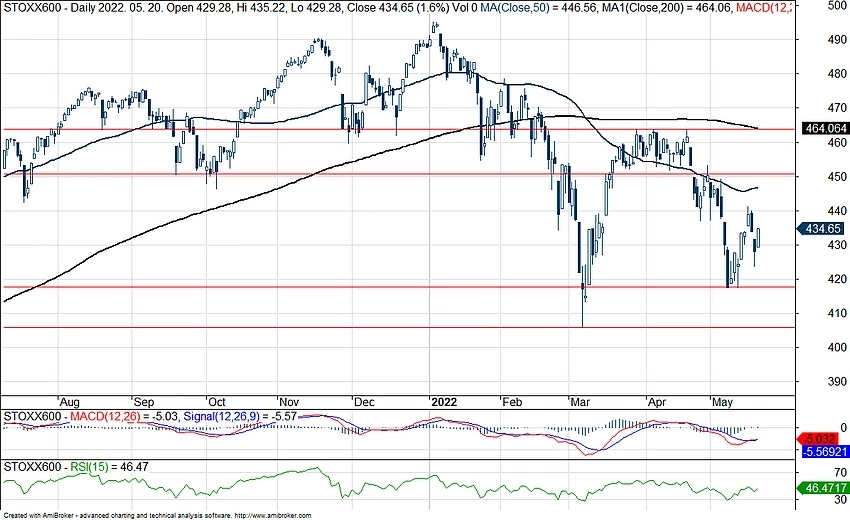850x520 pixels.
Task: Click the blue -5.56921 signal value label
Action: pos(822,451)
